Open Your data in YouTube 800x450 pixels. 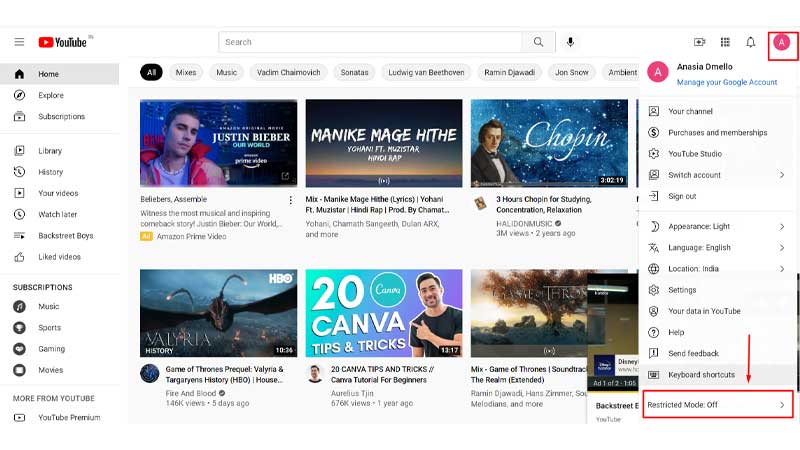pos(717,311)
